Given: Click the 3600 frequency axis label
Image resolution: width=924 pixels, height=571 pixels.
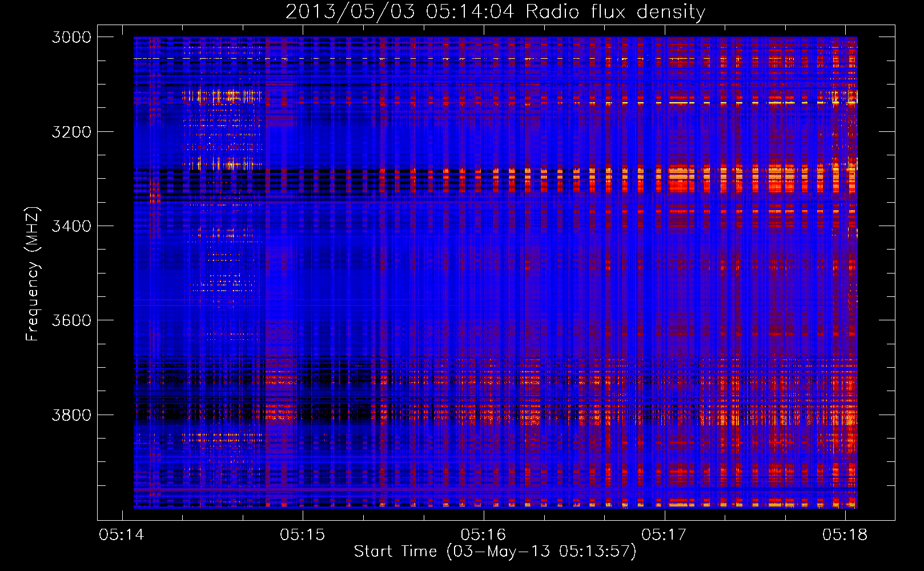Looking at the screenshot, I should pos(71,320).
